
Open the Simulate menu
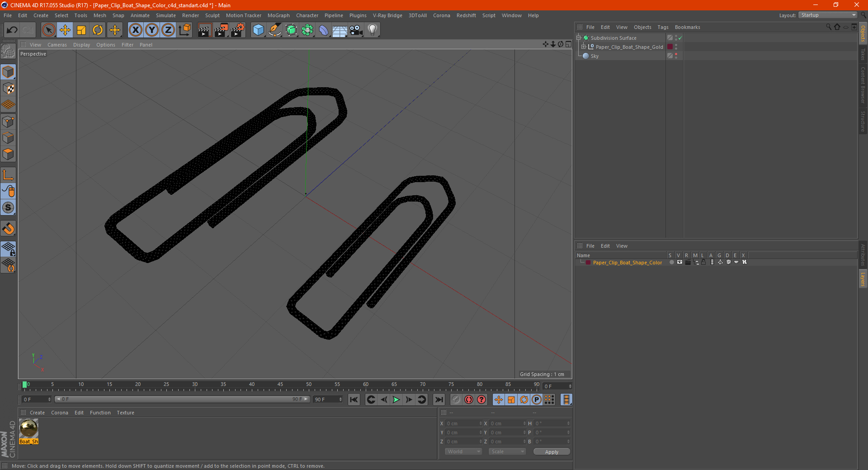coord(166,15)
